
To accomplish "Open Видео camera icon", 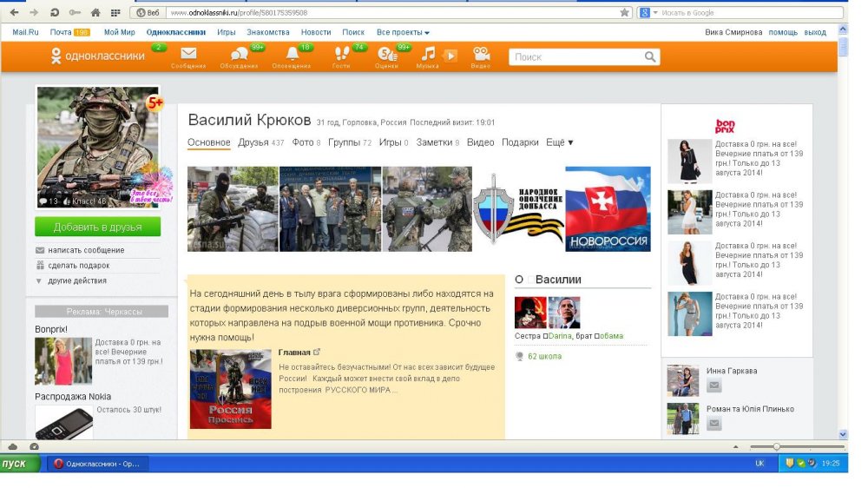I will (x=481, y=54).
